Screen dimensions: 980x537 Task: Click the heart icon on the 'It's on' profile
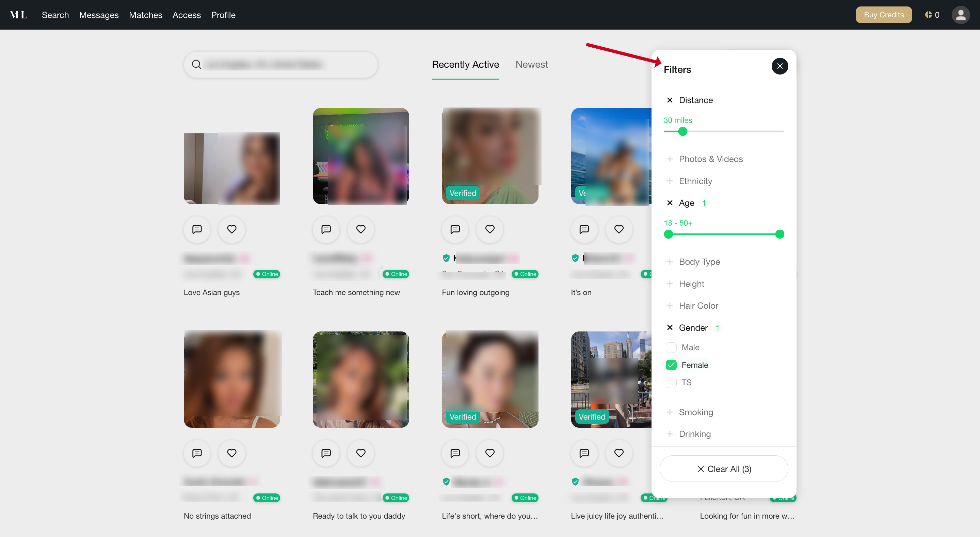618,229
